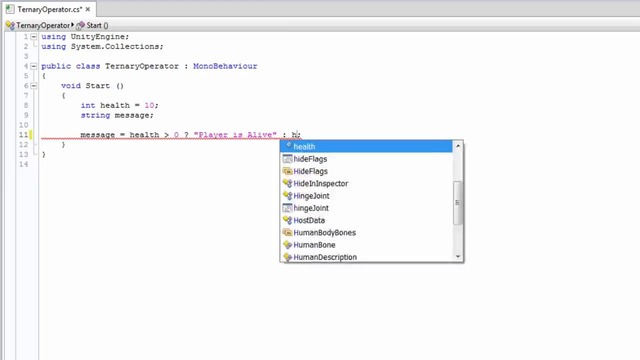Open TernaryOperator class breadcrumb dropdown
Screen dimensions: 640x360
(43, 25)
